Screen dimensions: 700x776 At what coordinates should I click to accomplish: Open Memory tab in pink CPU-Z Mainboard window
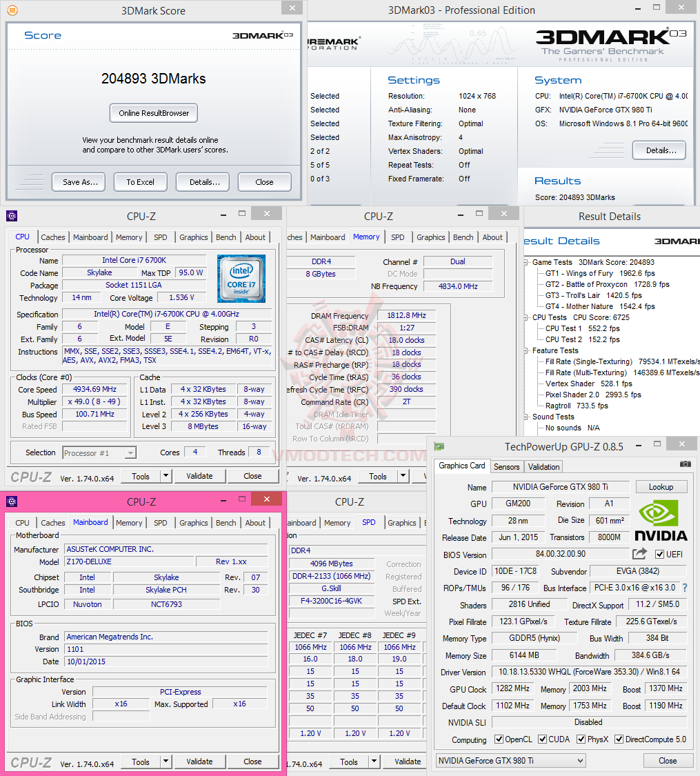click(x=129, y=523)
